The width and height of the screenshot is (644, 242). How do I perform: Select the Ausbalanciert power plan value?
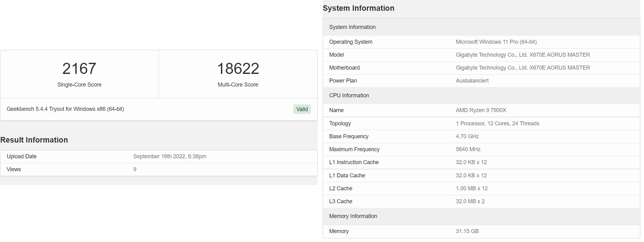click(472, 81)
